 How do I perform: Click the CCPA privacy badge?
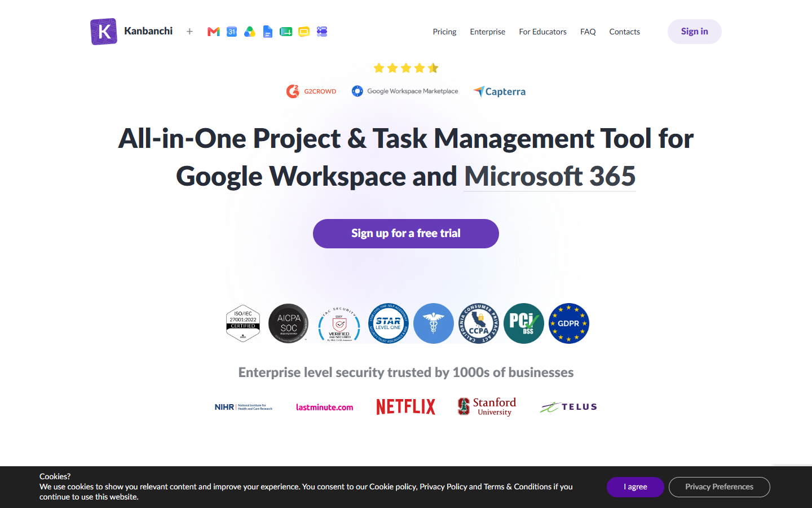pyautogui.click(x=479, y=323)
